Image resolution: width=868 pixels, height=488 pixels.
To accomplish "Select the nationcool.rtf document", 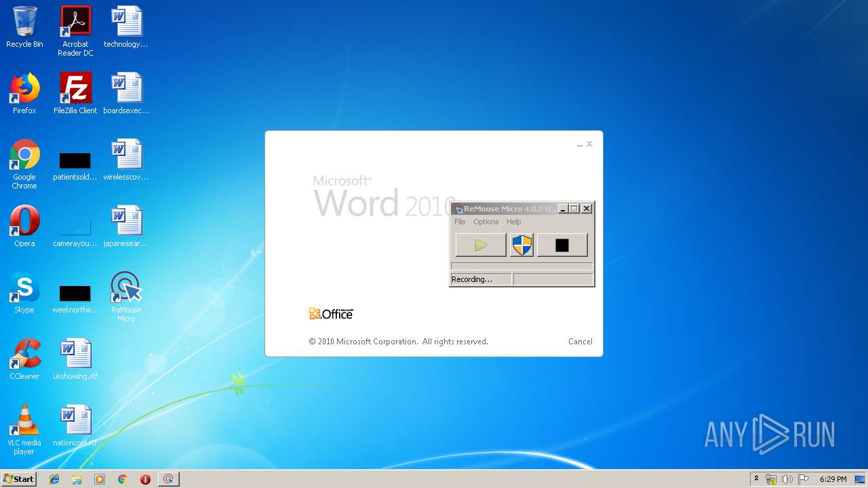I will coord(75,426).
